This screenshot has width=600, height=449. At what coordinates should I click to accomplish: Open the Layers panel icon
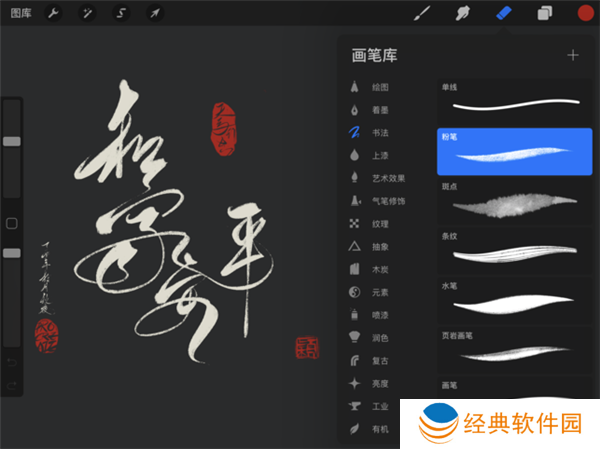(x=544, y=13)
